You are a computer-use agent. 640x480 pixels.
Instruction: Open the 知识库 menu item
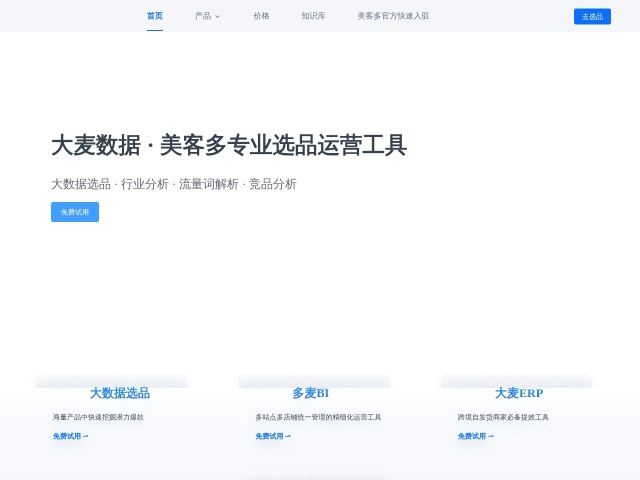pos(313,16)
